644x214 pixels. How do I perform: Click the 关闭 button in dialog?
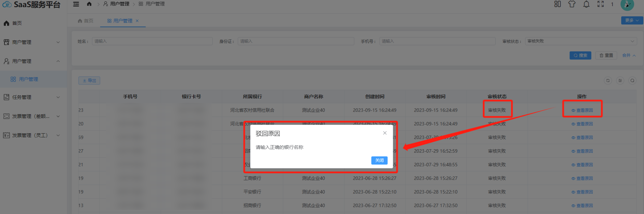coord(379,160)
